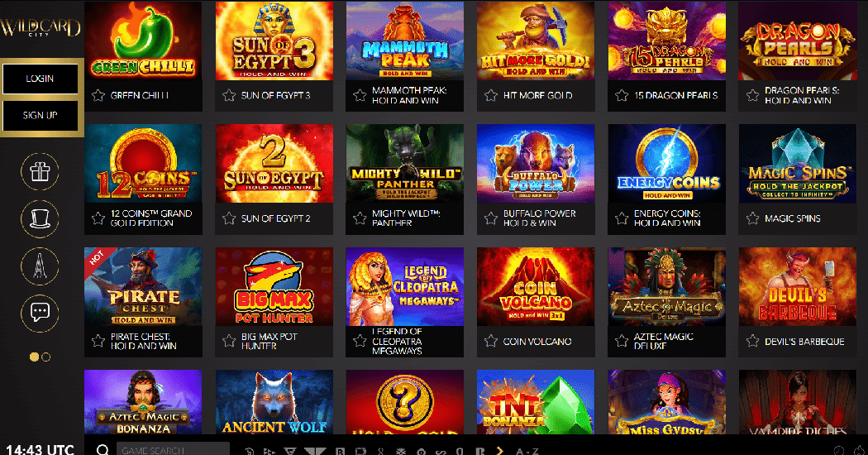Open Devil's Barbeque game title link
868x455 pixels.
(x=804, y=342)
